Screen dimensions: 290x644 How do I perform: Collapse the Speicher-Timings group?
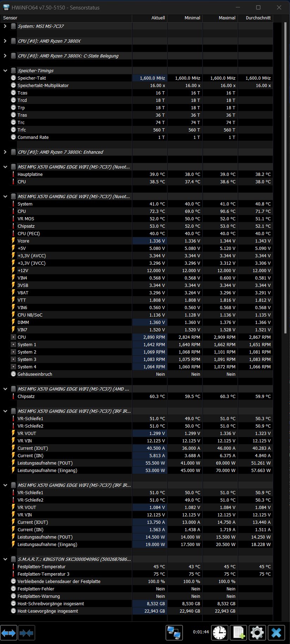pos(5,70)
